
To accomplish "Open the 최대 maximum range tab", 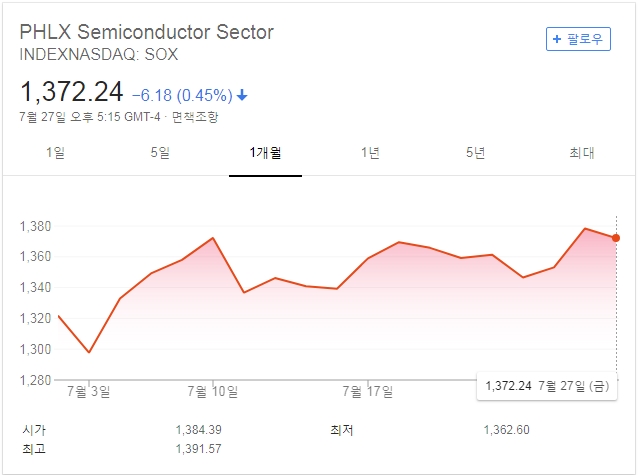I will pos(581,153).
